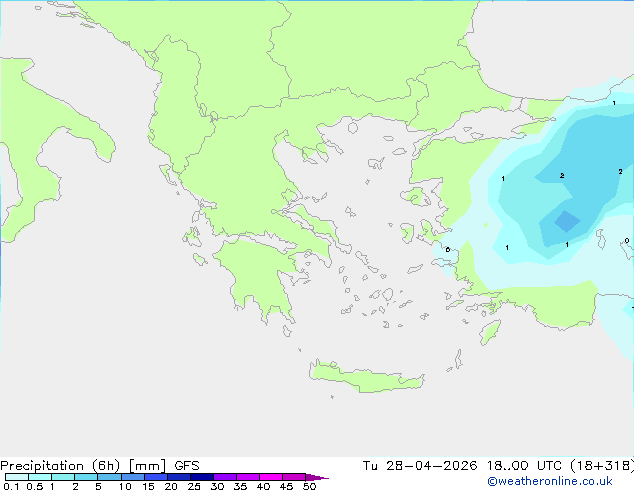Choose the 2–5 mm legend color swatch

pyautogui.click(x=86, y=477)
